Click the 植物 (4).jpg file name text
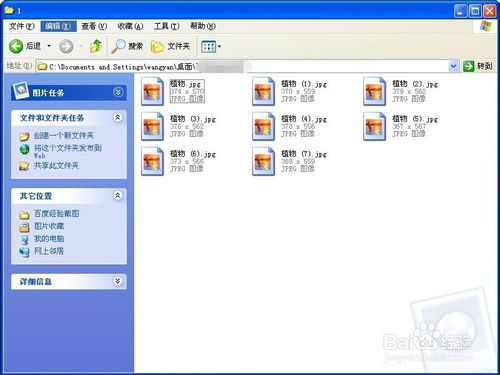 coord(304,119)
